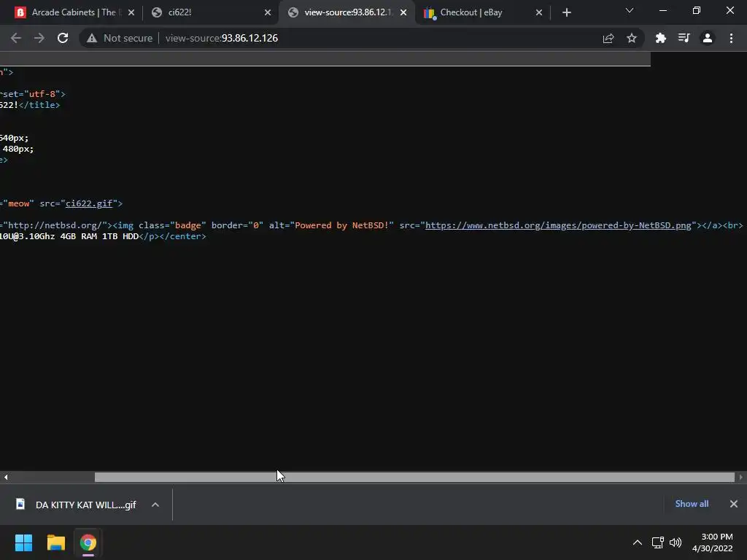
Task: Show hidden system tray icons
Action: click(638, 542)
